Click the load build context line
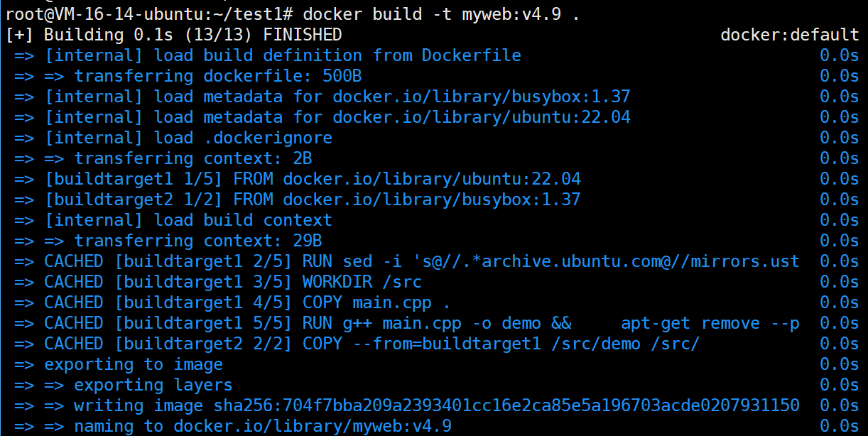The height and width of the screenshot is (436, 868). pyautogui.click(x=173, y=220)
